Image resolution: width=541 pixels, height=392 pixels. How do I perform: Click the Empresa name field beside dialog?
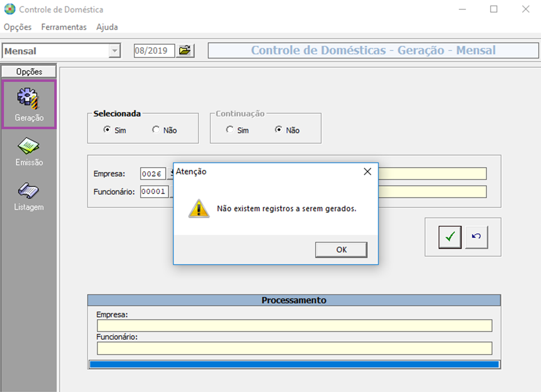(x=433, y=174)
